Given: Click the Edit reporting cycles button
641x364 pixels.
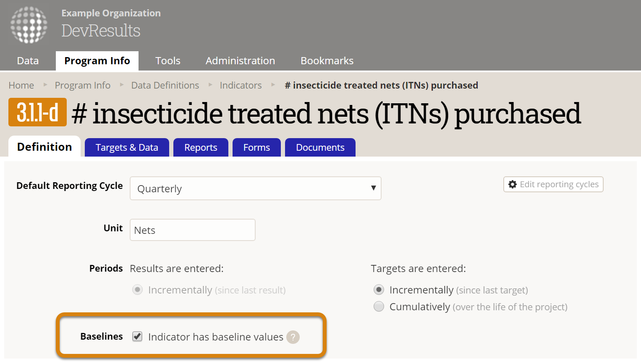Looking at the screenshot, I should click(553, 184).
